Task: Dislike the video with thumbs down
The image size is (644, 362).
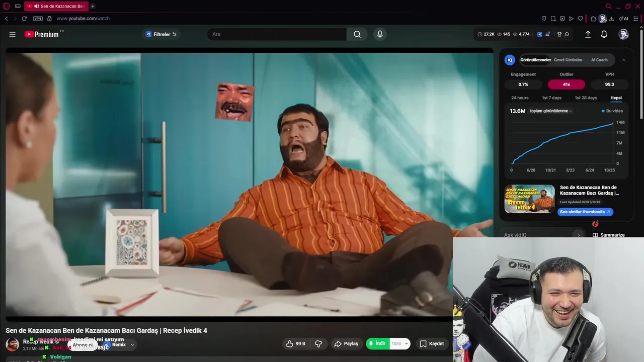Action: click(x=318, y=344)
